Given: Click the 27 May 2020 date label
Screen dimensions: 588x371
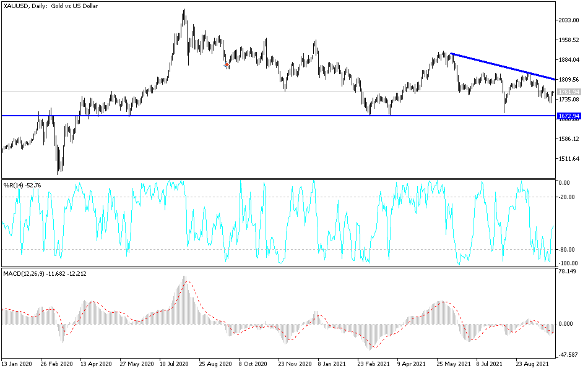Looking at the screenshot, I should point(137,364).
